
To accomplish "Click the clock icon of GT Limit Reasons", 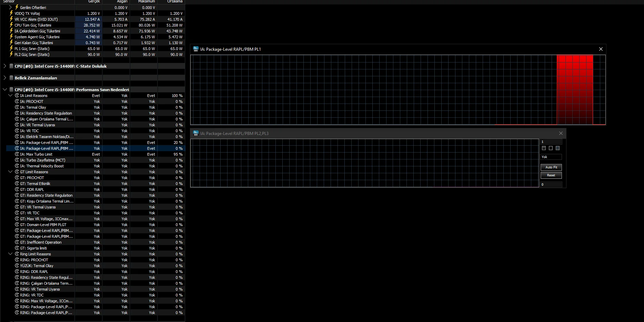I will click(17, 172).
